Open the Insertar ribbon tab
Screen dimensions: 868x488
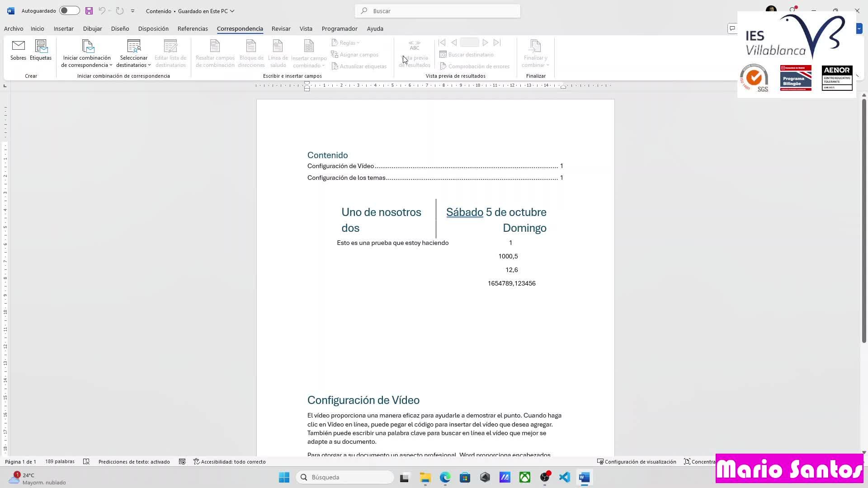(x=63, y=28)
